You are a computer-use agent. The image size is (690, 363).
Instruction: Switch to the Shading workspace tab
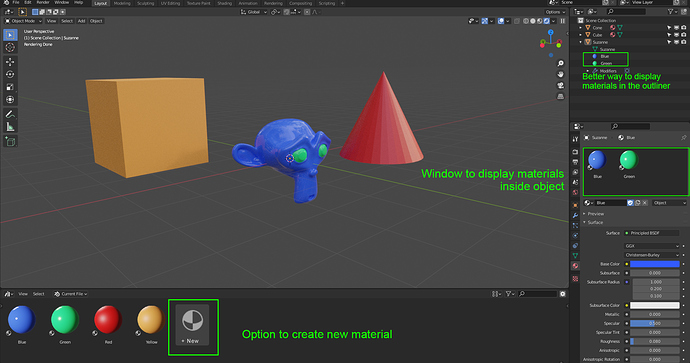pyautogui.click(x=224, y=3)
